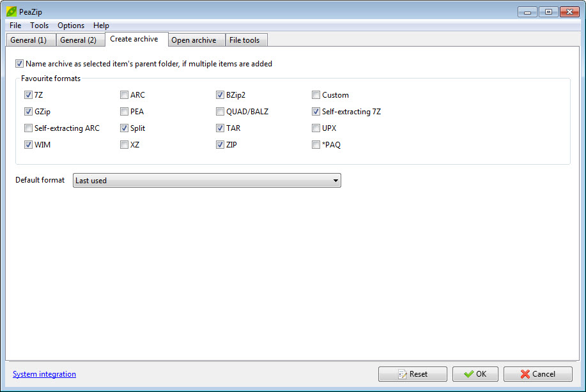Screen dimensions: 586x392
Task: Enable the Custom format checkbox
Action: (x=316, y=95)
